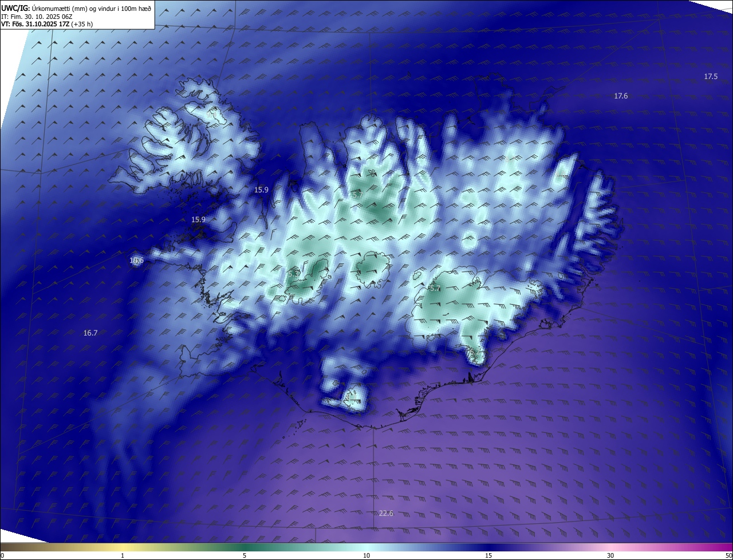Click the colorbar tick label "1"
Viewport: 733px width, 560px height.
pos(123,555)
